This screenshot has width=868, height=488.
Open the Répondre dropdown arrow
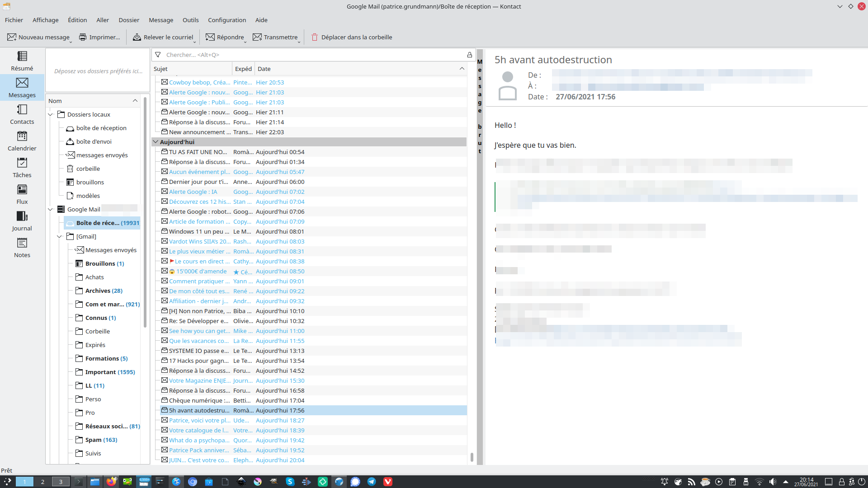click(x=245, y=41)
